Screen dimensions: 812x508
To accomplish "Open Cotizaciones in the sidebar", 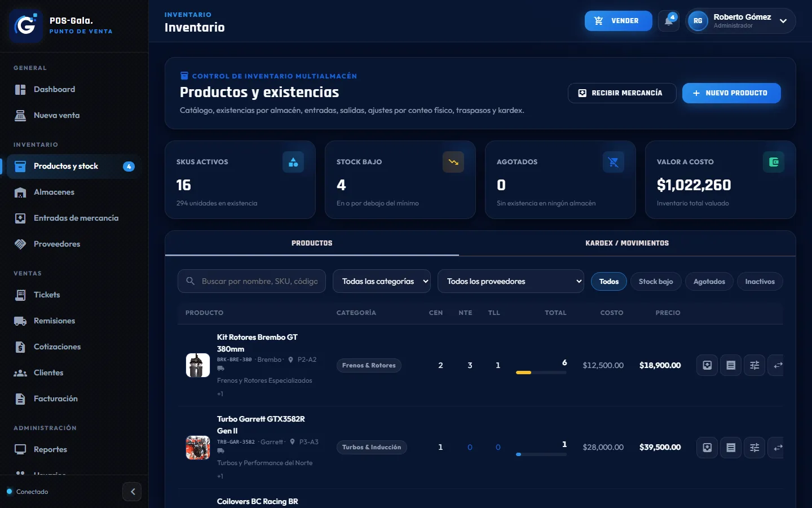I will [x=74, y=347].
